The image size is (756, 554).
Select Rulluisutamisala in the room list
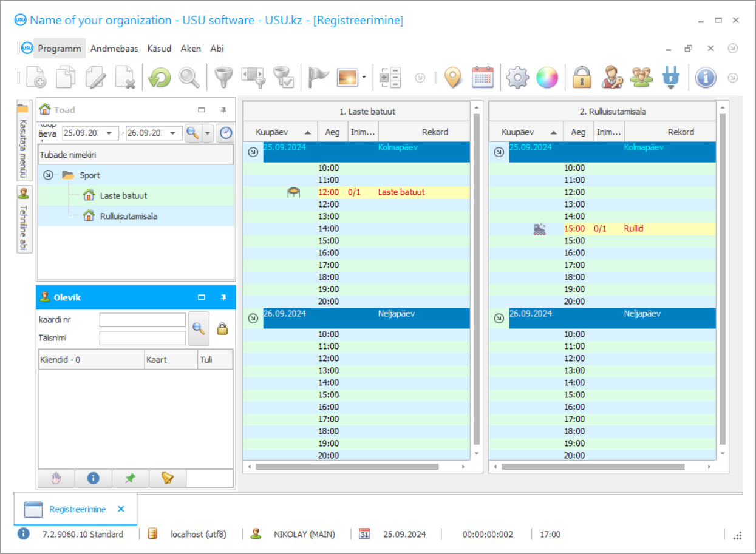pyautogui.click(x=128, y=216)
